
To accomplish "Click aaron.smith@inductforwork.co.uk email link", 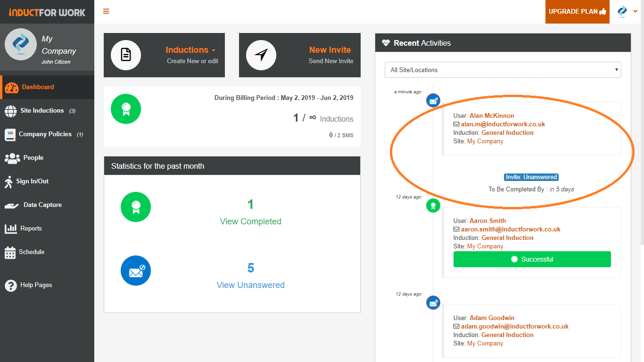I will (511, 230).
